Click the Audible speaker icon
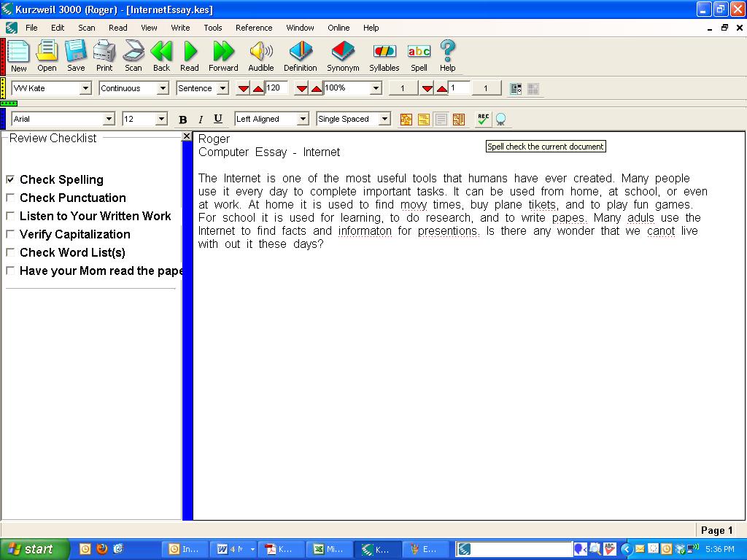 click(x=261, y=56)
